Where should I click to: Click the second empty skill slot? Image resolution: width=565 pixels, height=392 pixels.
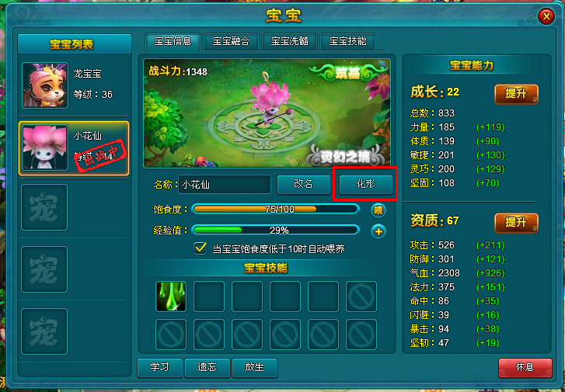coord(247,297)
